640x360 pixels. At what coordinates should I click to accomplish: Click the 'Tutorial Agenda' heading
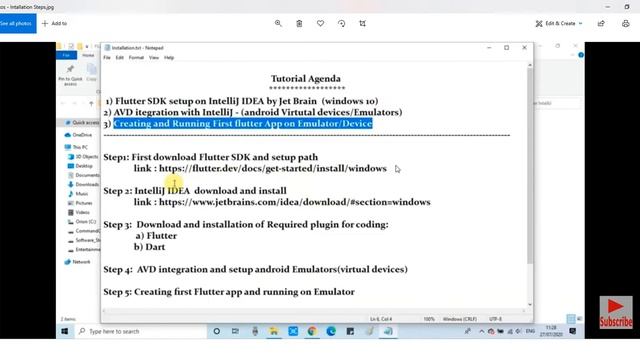tap(306, 78)
